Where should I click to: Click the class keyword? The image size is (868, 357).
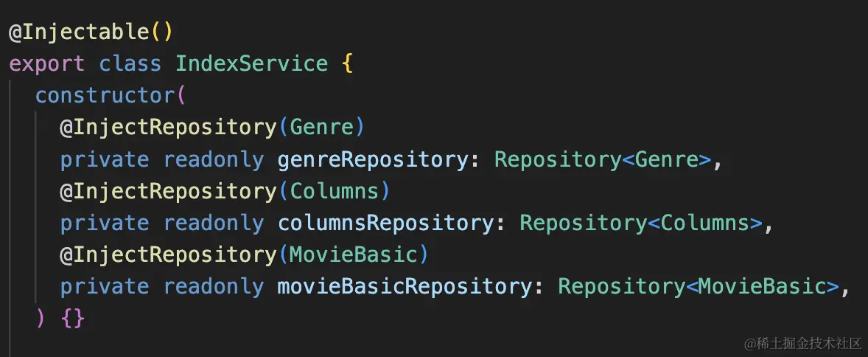(130, 63)
